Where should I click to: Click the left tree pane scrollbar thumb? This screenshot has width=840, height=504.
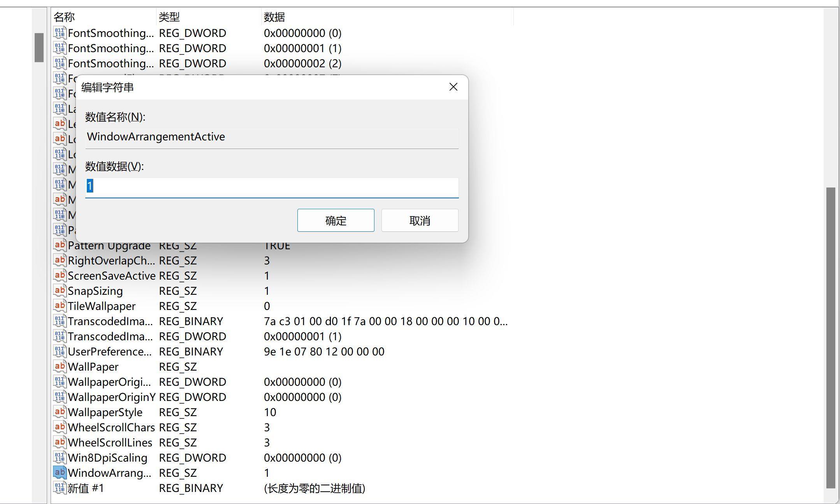(x=39, y=47)
